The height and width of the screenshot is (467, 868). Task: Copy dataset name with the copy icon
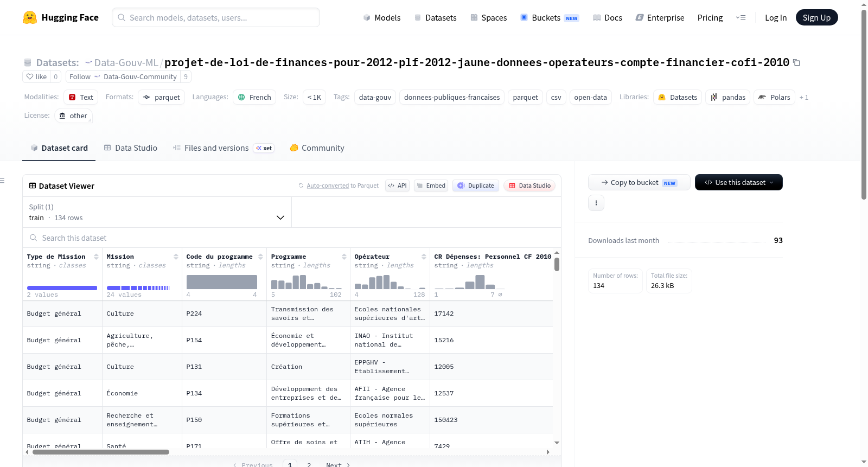pyautogui.click(x=796, y=62)
